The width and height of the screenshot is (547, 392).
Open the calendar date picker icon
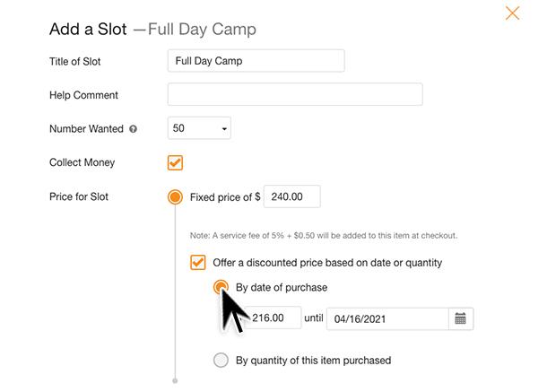click(x=461, y=318)
